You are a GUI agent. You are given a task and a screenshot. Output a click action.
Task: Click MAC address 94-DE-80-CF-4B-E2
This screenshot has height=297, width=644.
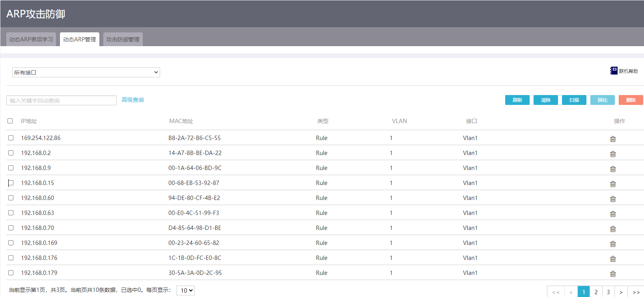click(194, 198)
